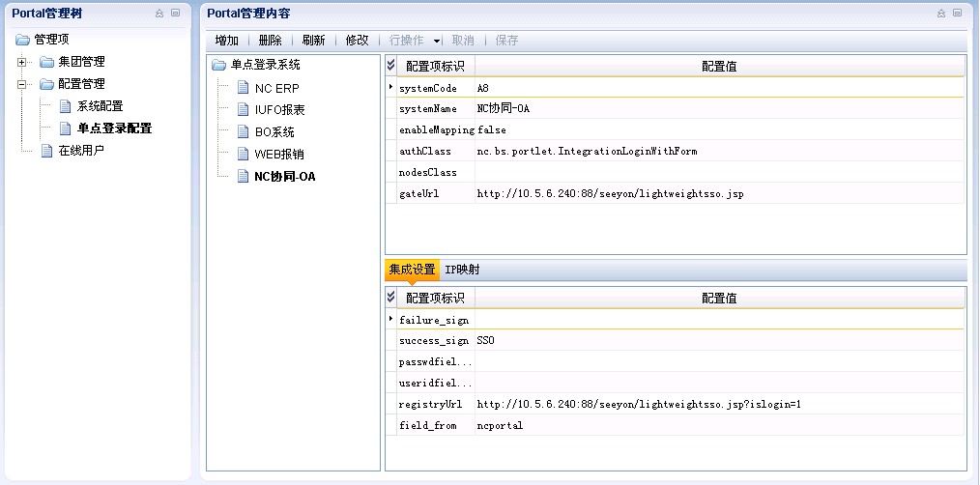Click the useridfiel... row label
This screenshot has width=980, height=485.
[x=436, y=384]
